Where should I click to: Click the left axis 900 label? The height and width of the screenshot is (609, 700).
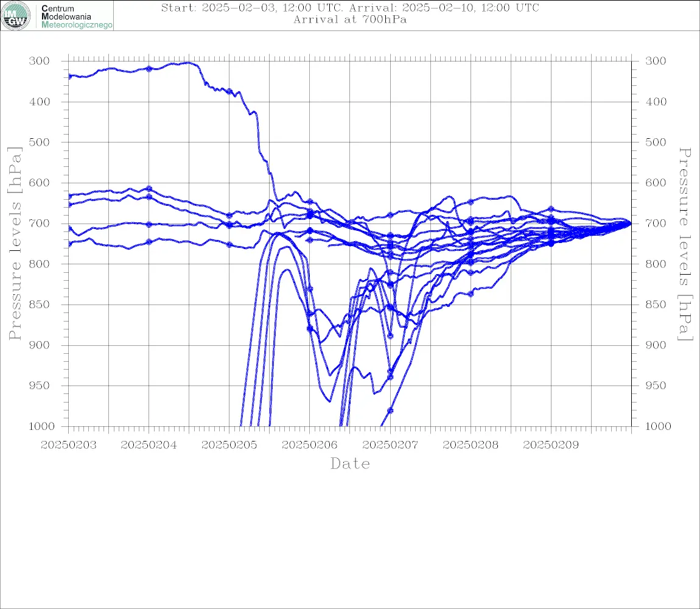(40, 345)
